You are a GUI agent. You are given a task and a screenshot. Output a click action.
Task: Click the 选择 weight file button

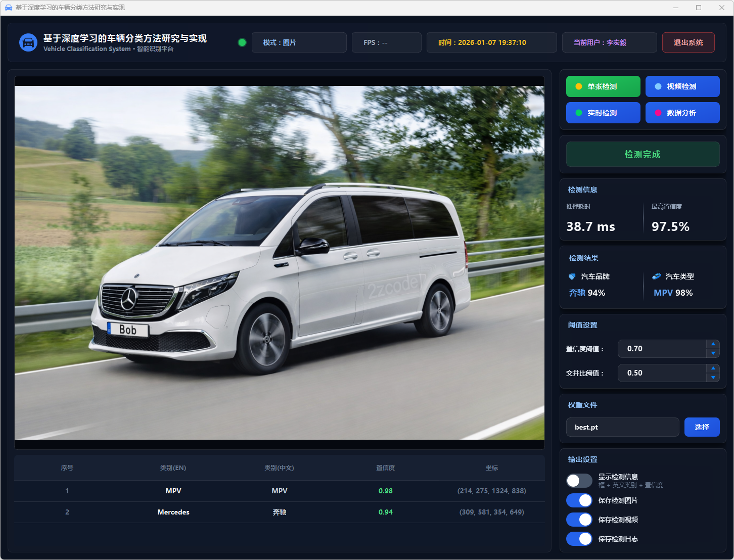[x=702, y=427]
